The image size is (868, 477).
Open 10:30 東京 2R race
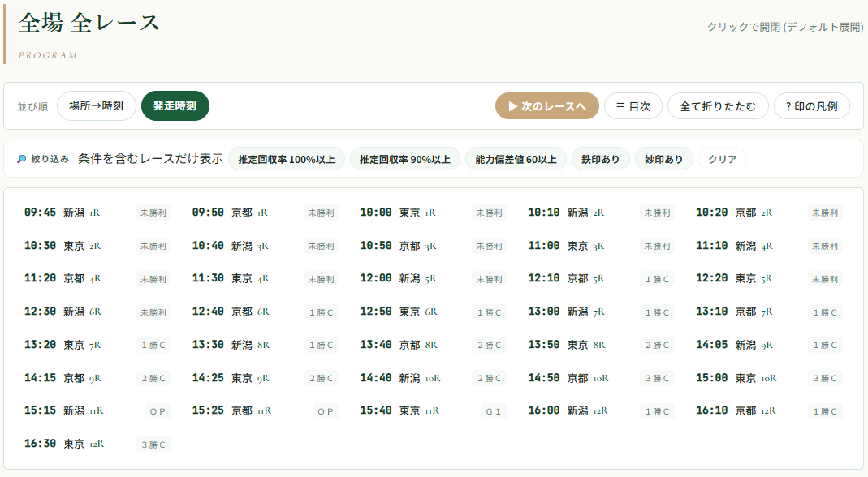coord(97,246)
